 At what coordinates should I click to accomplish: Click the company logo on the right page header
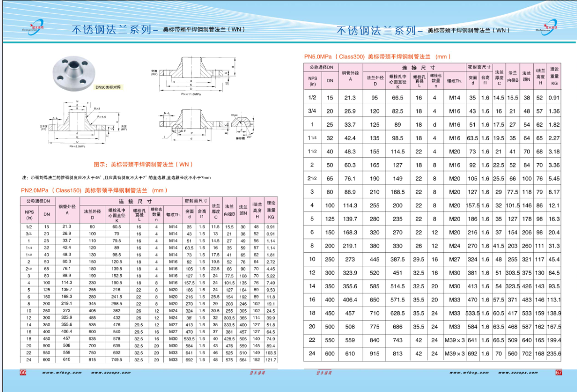tap(551, 27)
